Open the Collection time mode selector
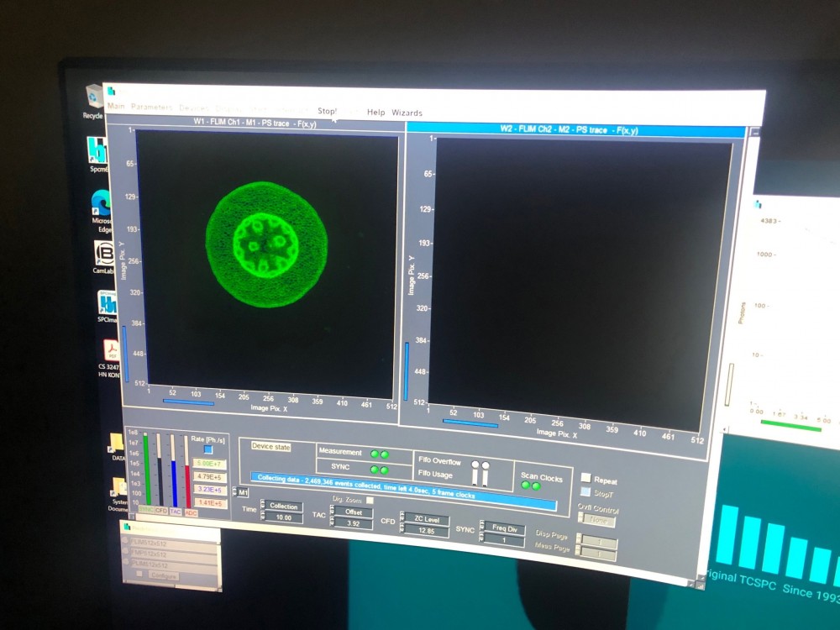 click(x=283, y=507)
